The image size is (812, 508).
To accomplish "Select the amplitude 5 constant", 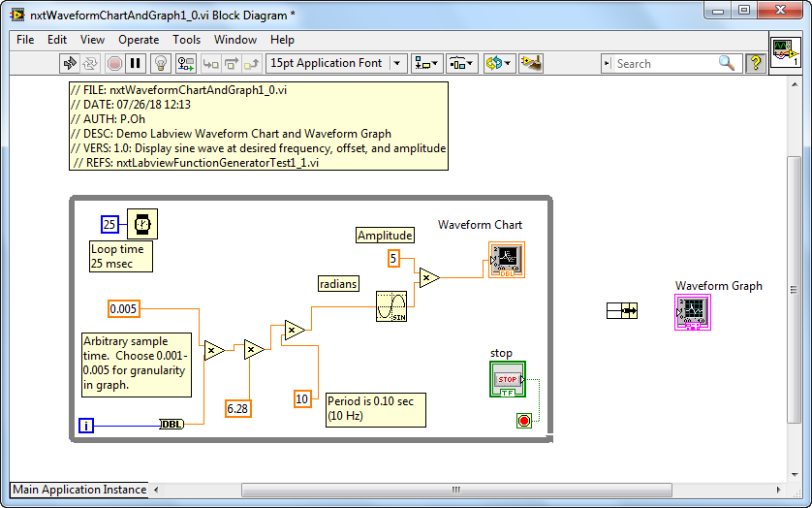I will [393, 258].
